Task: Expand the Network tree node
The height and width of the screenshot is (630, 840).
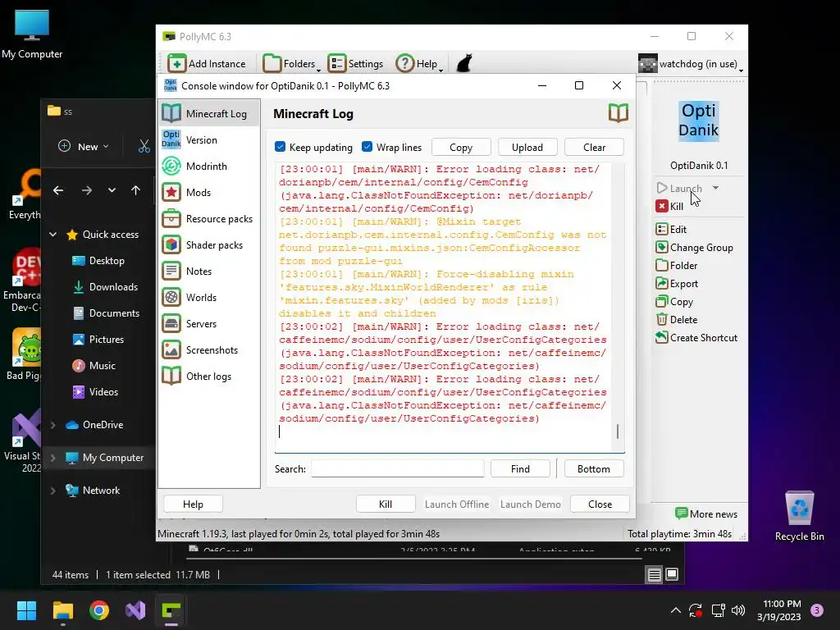Action: 53,491
